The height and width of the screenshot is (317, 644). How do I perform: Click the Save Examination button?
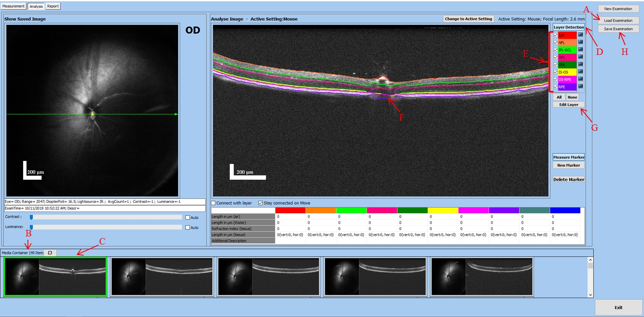[618, 29]
